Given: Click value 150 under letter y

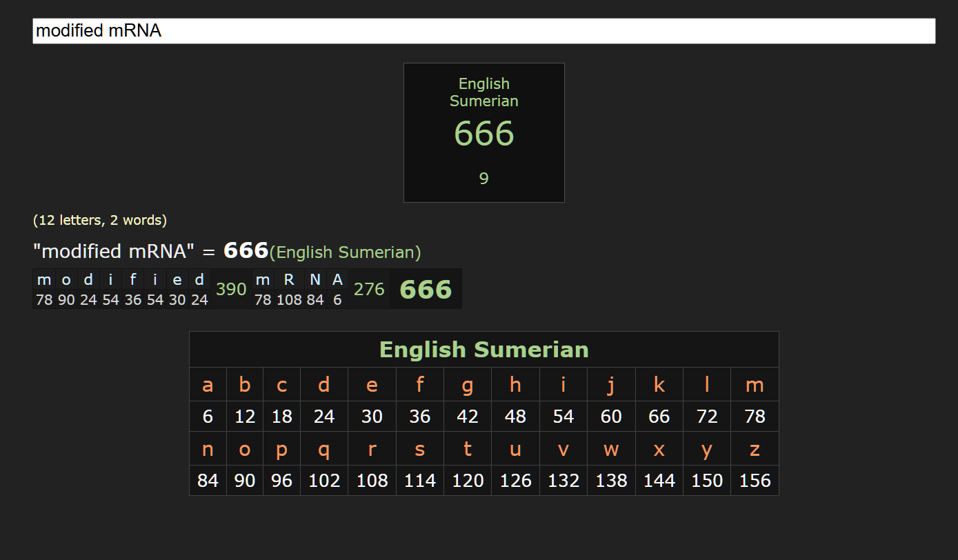Looking at the screenshot, I should coord(707,481).
